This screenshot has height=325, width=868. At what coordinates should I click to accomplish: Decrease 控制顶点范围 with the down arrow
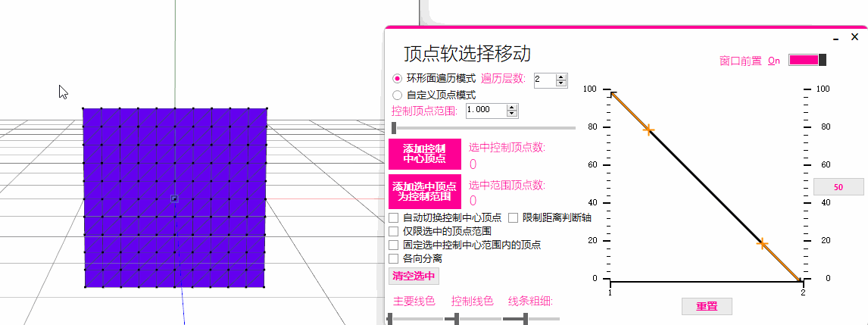coord(511,114)
